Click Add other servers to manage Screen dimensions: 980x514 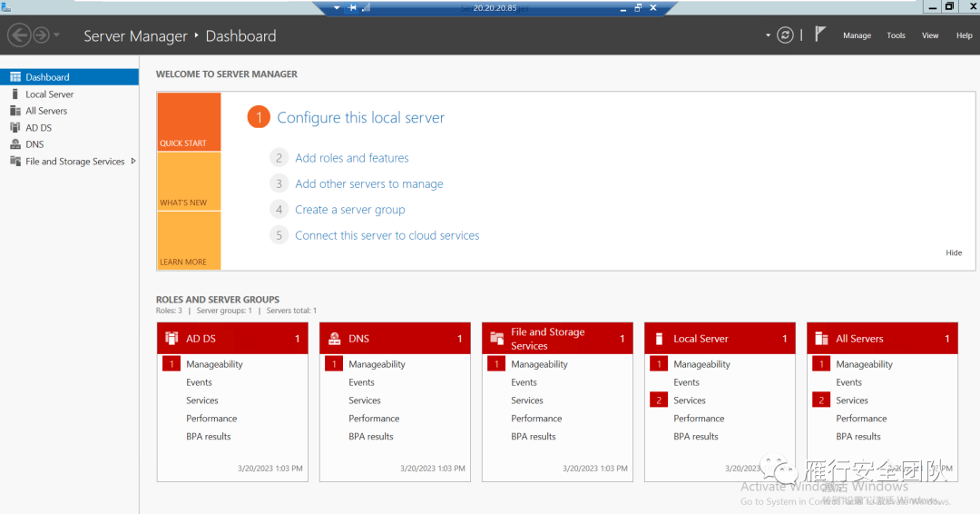coord(368,183)
